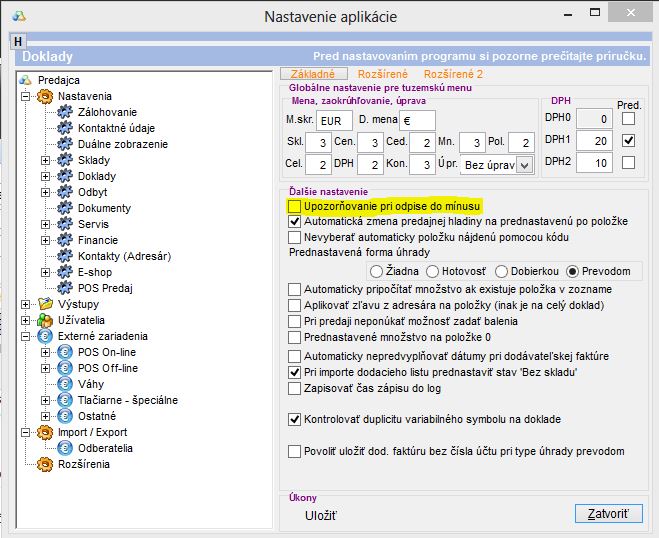Select the Výstupy folder icon

[x=45, y=304]
